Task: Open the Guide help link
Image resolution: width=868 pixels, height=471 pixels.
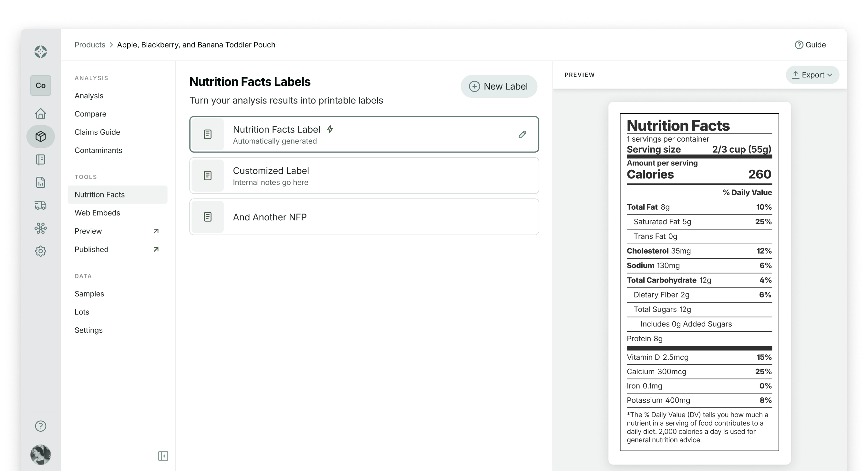Action: (810, 45)
